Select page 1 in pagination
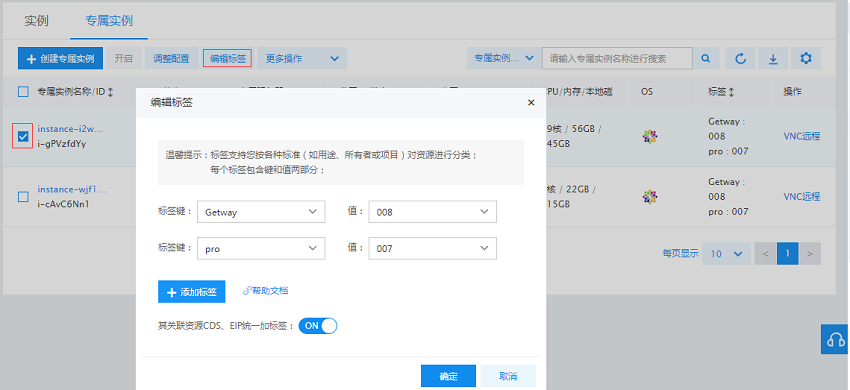850x390 pixels. pos(788,253)
